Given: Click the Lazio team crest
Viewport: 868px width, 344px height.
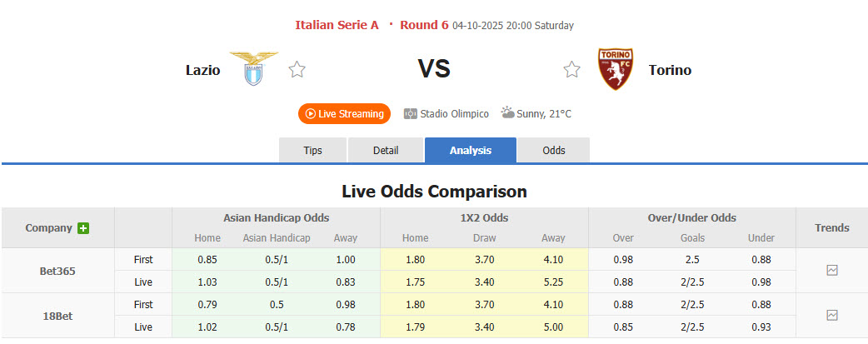Looking at the screenshot, I should point(254,69).
